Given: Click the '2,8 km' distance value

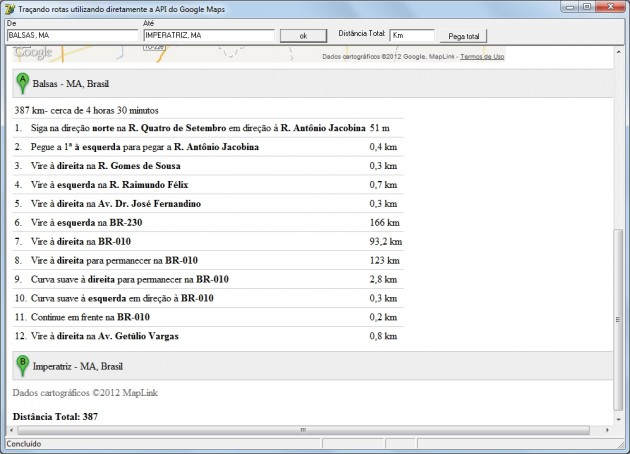Looking at the screenshot, I should 383,279.
